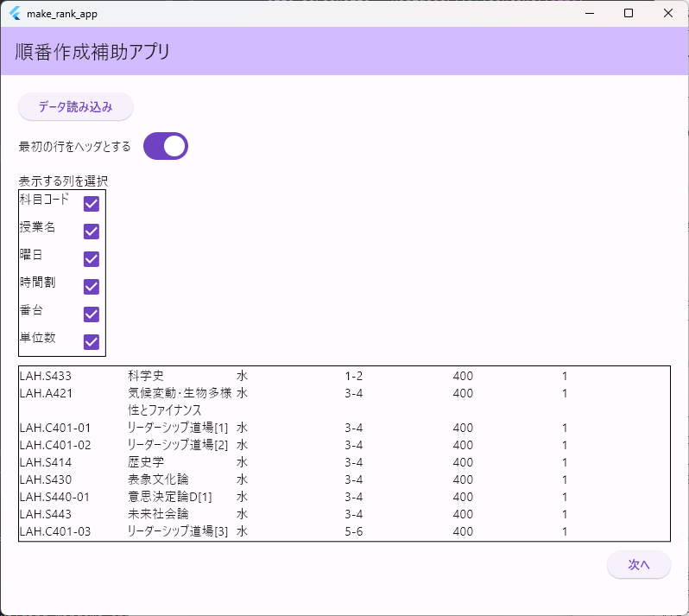Uncheck the 科目コード checkbox

pos(92,204)
